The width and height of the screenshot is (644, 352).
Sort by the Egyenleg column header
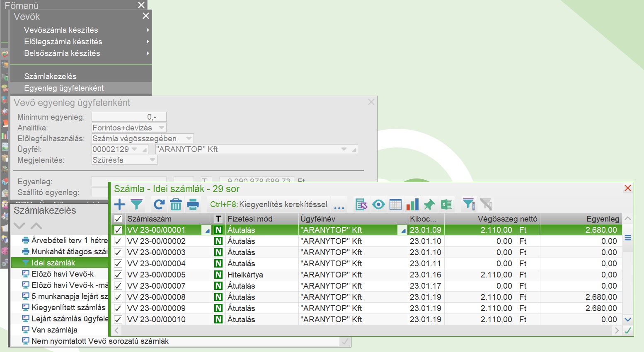581,219
